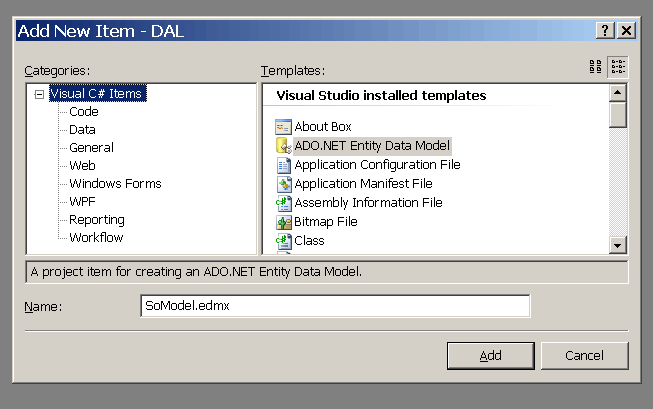Select the Code category
653x409 pixels.
point(84,112)
